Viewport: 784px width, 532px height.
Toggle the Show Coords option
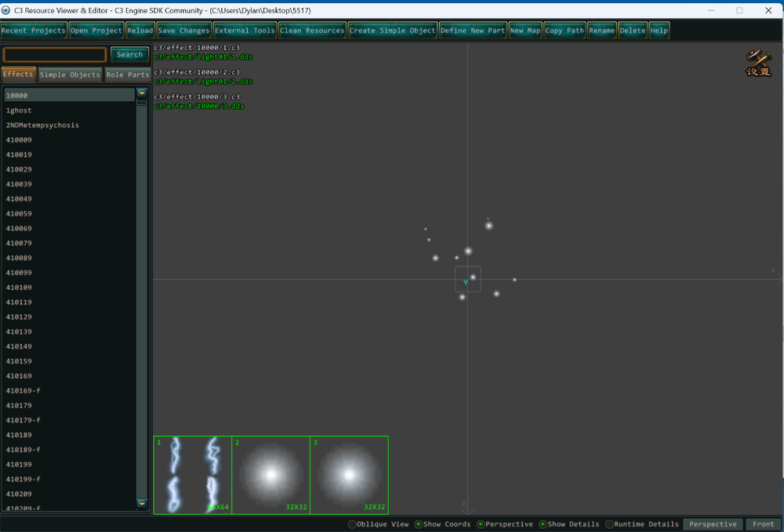(419, 524)
